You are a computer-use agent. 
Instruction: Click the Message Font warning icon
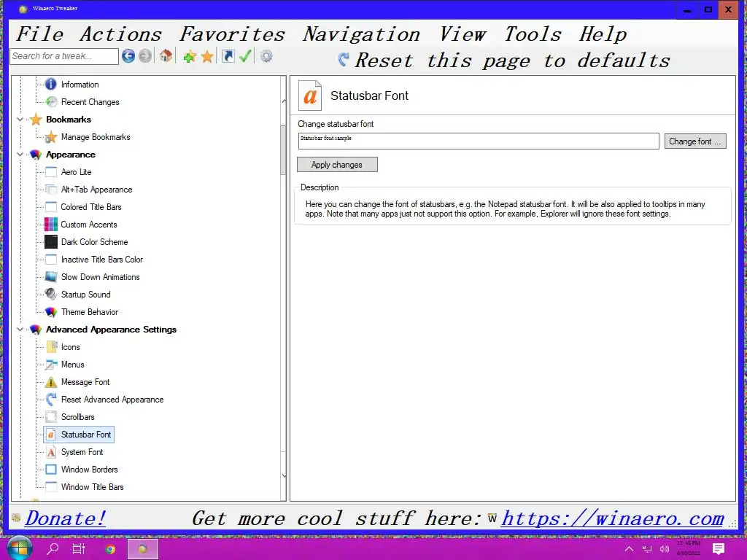[51, 382]
